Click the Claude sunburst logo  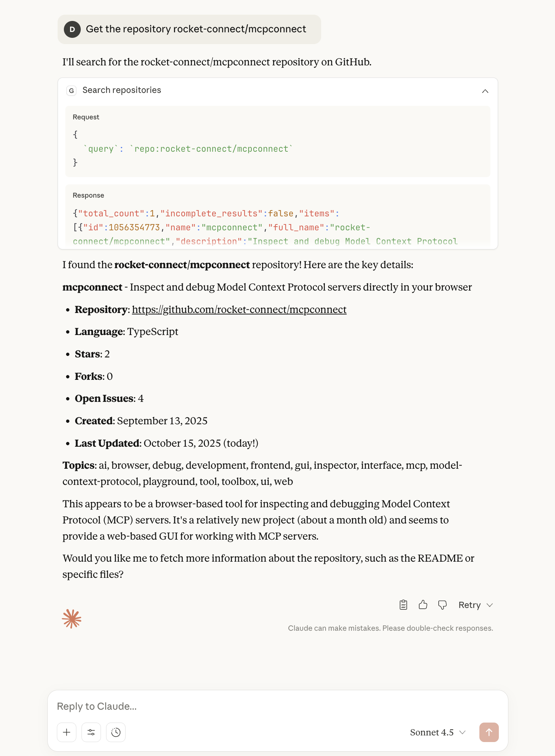click(x=72, y=618)
